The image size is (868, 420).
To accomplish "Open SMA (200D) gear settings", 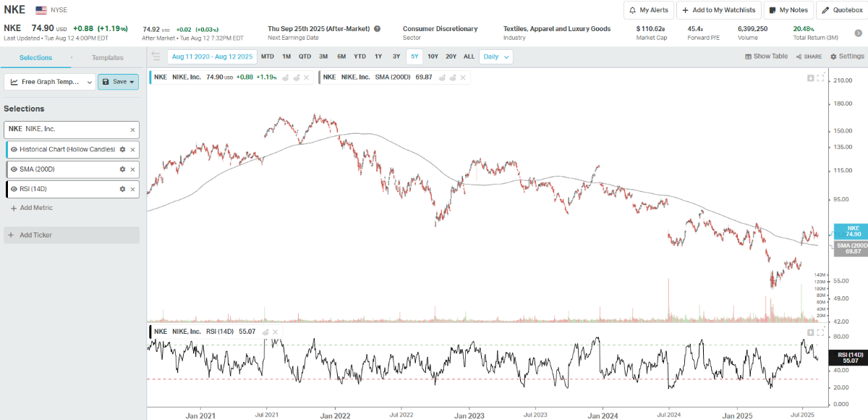I will (122, 169).
